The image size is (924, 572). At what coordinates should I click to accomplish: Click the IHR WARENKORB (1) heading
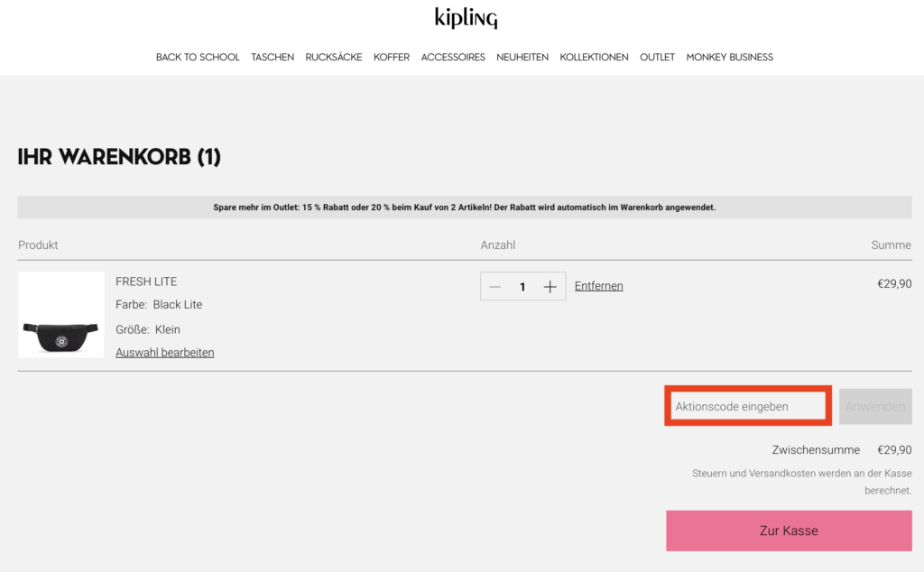point(119,157)
